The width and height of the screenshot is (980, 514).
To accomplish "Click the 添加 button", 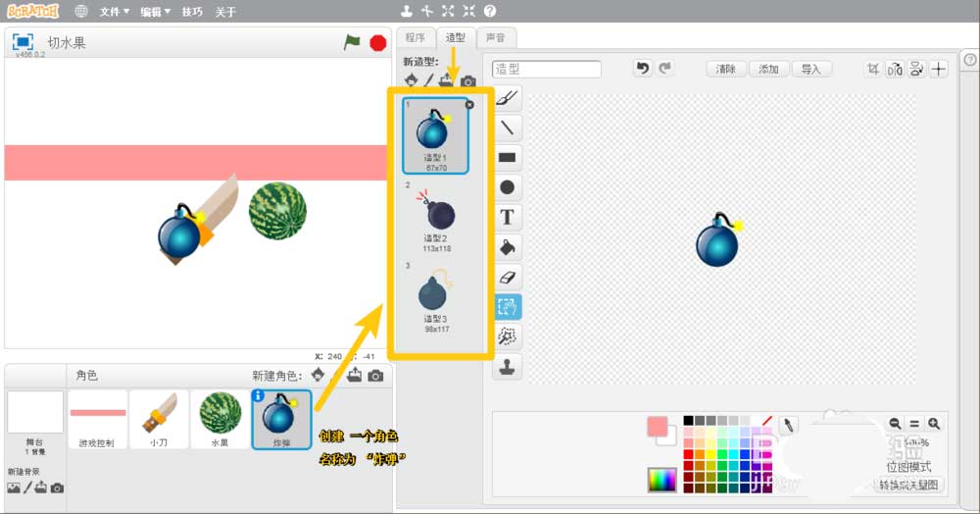I will pos(768,69).
